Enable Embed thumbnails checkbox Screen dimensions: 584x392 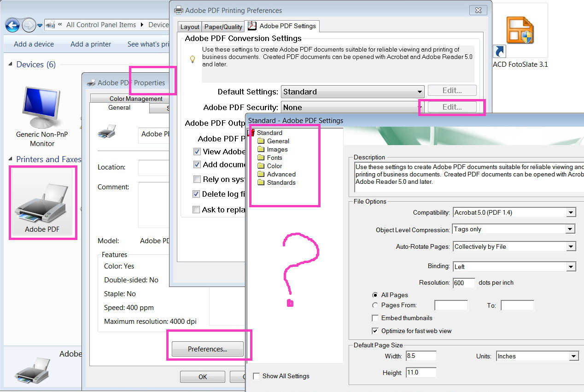(x=375, y=318)
